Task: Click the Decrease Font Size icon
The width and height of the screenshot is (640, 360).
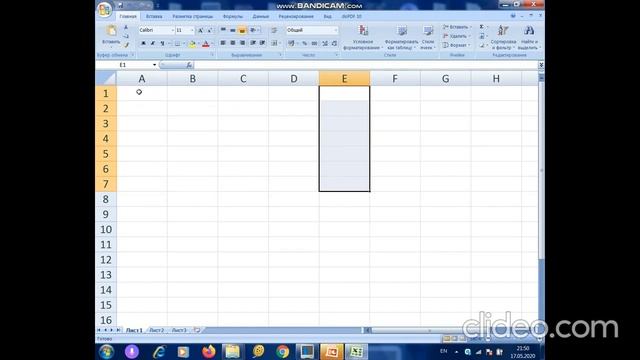Action: coord(210,30)
